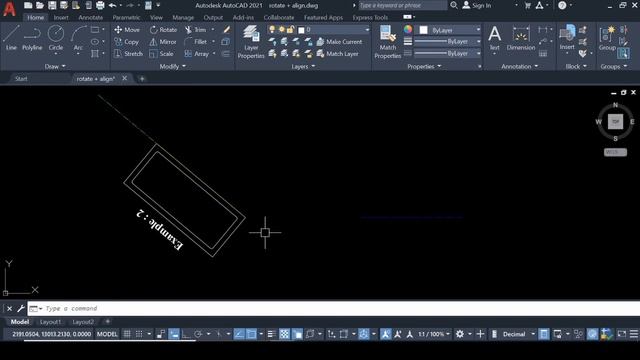Open Layer Properties manager
This screenshot has width=640, height=360.
point(251,42)
